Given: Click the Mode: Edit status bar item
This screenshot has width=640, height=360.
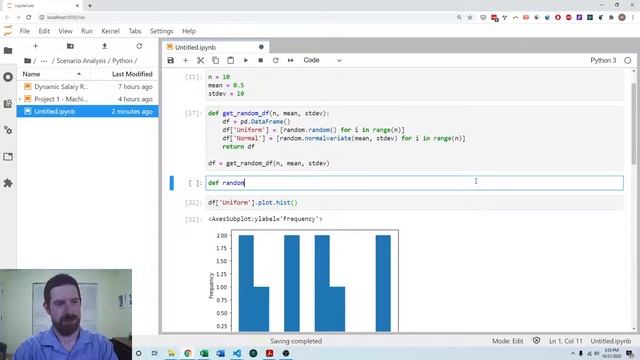Looking at the screenshot, I should point(507,341).
